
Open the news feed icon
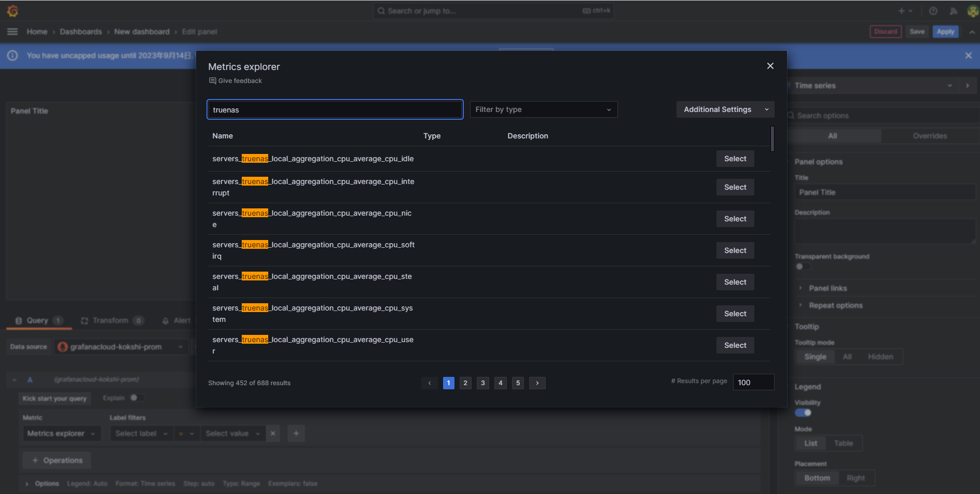click(x=954, y=11)
